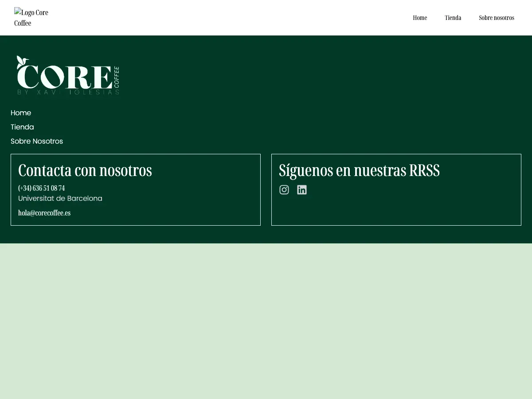Image resolution: width=532 pixels, height=399 pixels.
Task: Follow the footer Home link
Action: pyautogui.click(x=21, y=113)
